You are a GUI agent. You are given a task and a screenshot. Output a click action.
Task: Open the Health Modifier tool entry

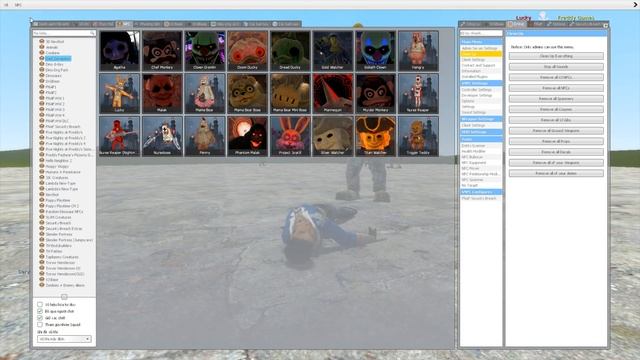coord(481,151)
